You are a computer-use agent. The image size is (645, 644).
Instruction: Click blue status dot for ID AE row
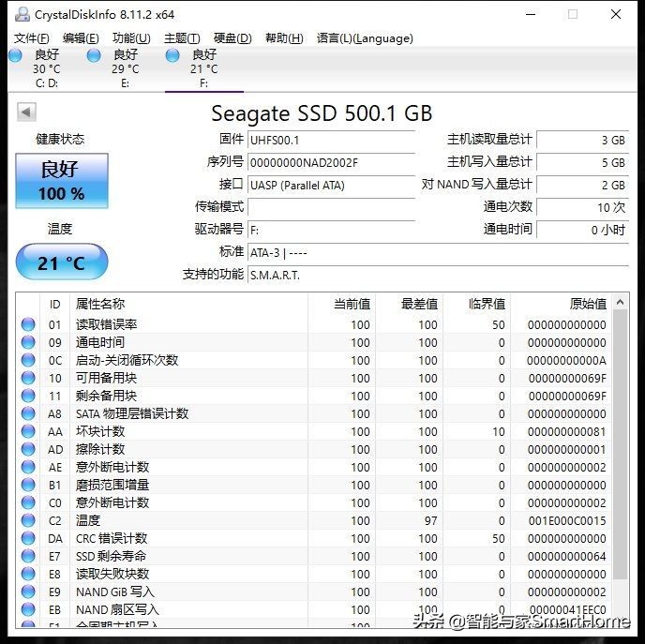click(x=28, y=467)
